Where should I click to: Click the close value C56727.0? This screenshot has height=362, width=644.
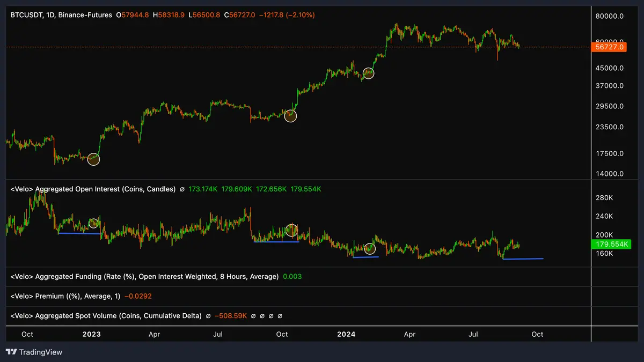[240, 16]
